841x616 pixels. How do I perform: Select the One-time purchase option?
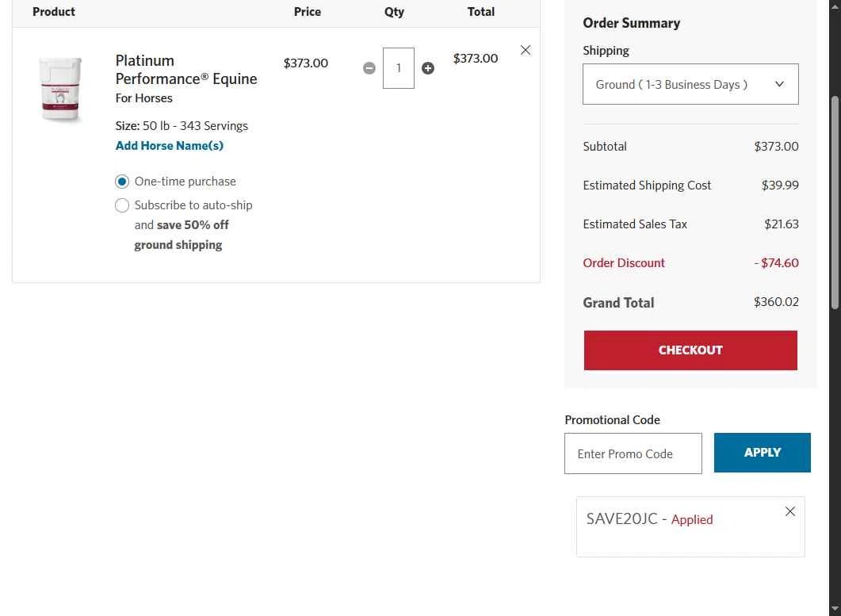(122, 182)
